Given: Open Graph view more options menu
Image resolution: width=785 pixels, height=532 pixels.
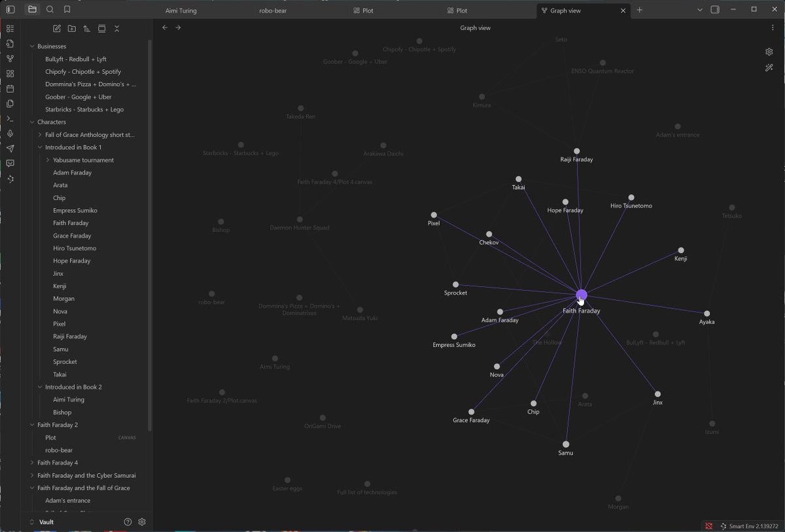Looking at the screenshot, I should (773, 28).
